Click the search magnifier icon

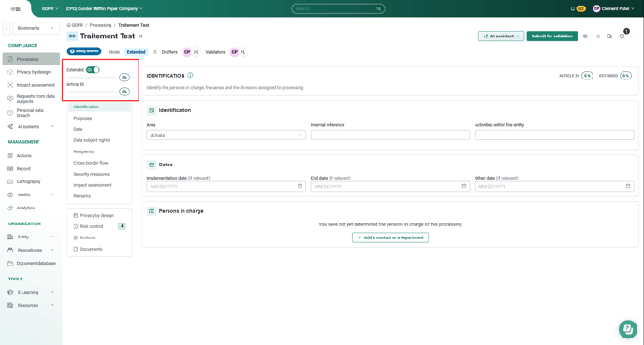click(x=379, y=8)
